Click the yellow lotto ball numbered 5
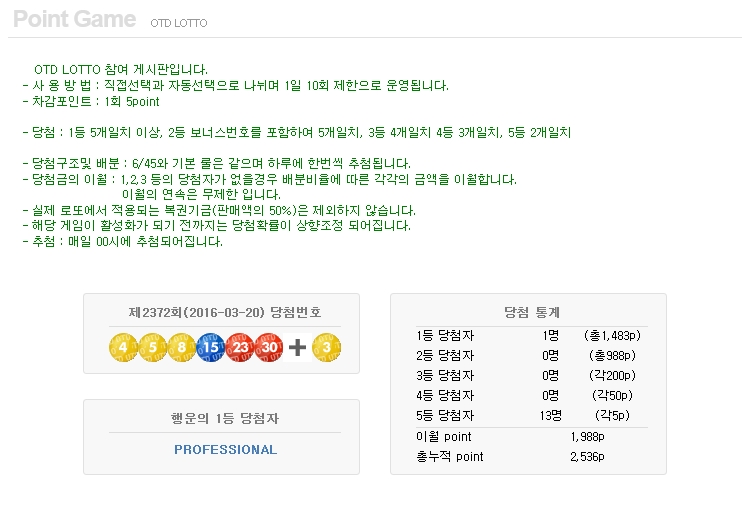This screenshot has height=516, width=742. click(152, 347)
